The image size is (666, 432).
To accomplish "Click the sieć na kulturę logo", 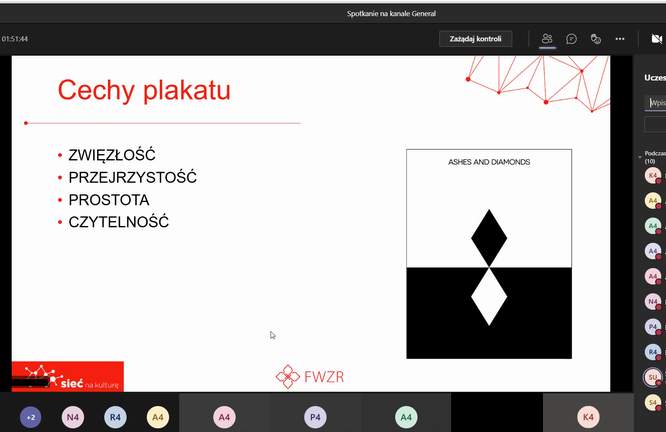I will [68, 376].
